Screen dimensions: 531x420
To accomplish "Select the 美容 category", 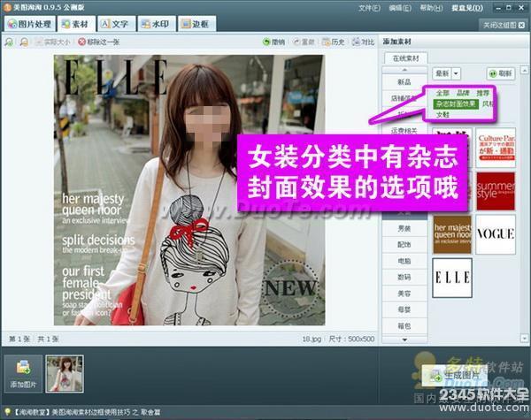I will point(404,294).
